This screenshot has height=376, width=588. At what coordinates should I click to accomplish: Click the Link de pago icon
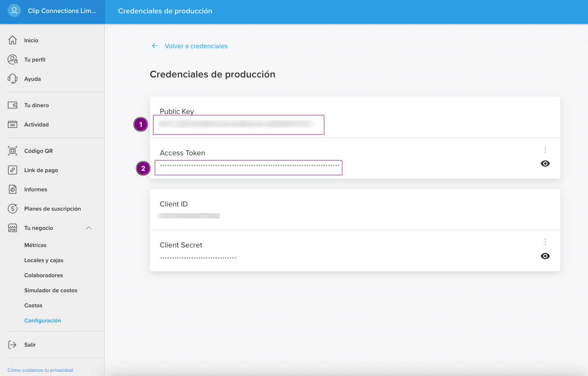pos(13,170)
